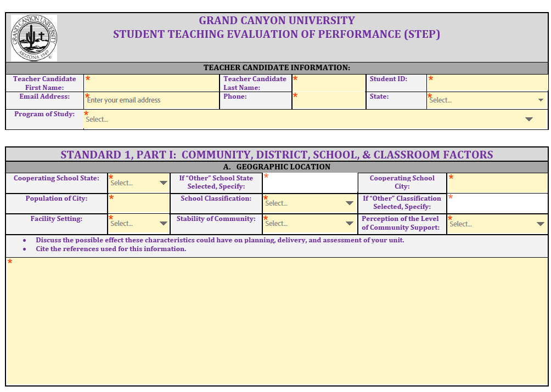Click the Teacher Candidate Last Name field
The width and height of the screenshot is (551, 392).
(x=329, y=83)
